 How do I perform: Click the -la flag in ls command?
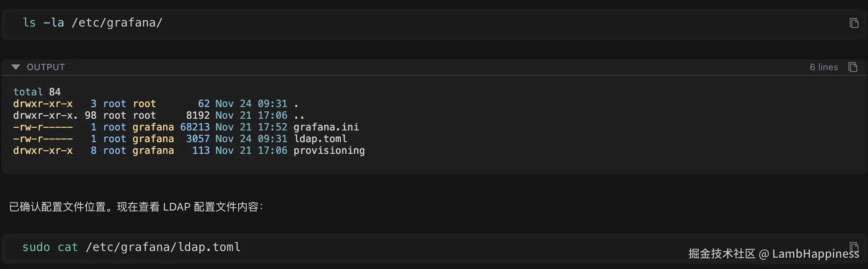point(54,23)
